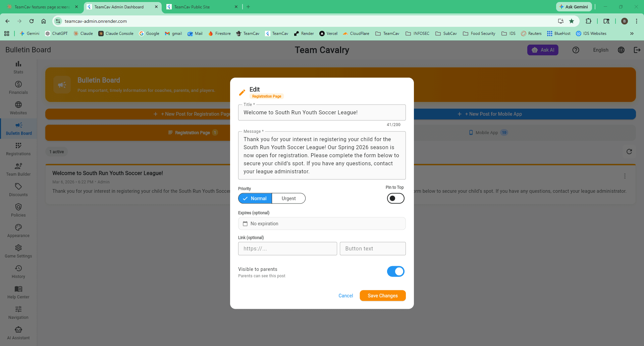The width and height of the screenshot is (644, 346).
Task: Click New Post for Registration Page
Action: pyautogui.click(x=193, y=114)
